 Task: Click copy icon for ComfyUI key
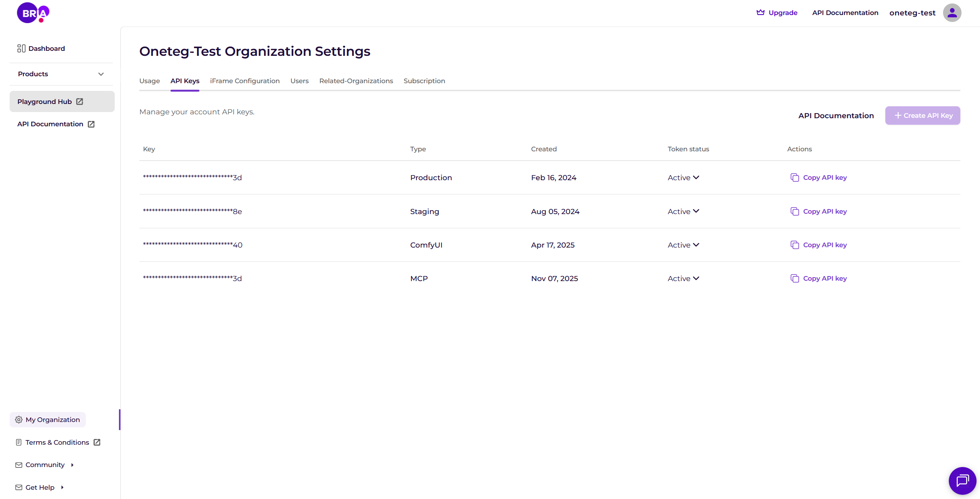[x=794, y=245]
